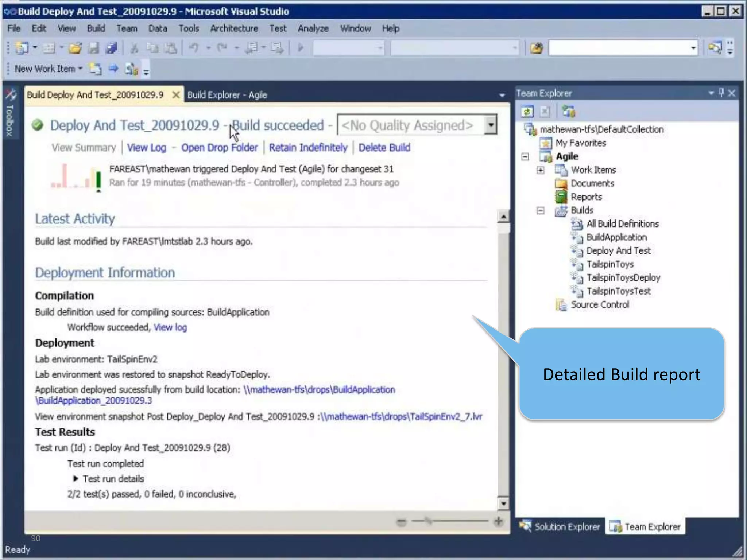The width and height of the screenshot is (747, 560).
Task: Click the Open Drop Folder link
Action: [x=219, y=148]
